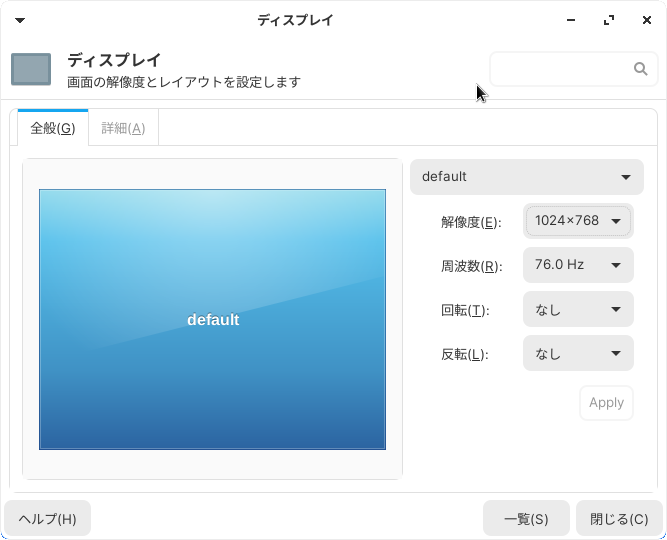This screenshot has width=667, height=540.
Task: Switch to the 全般(G) tab
Action: tap(53, 128)
